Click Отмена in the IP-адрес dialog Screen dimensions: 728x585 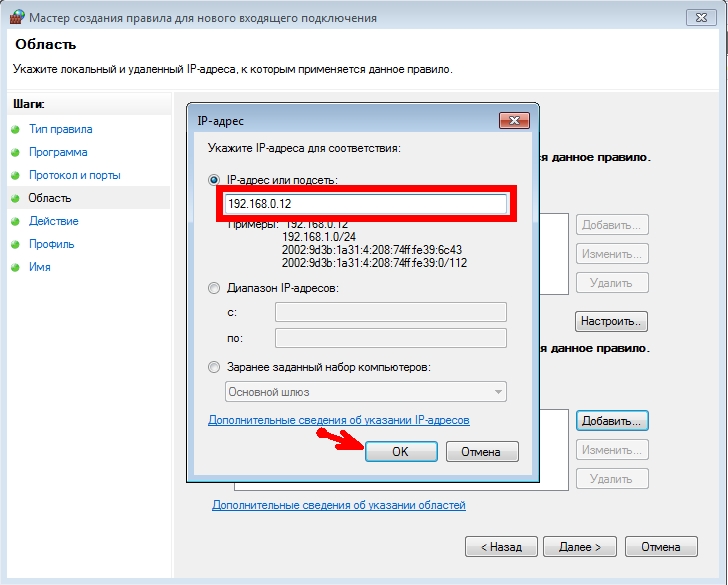tap(481, 451)
